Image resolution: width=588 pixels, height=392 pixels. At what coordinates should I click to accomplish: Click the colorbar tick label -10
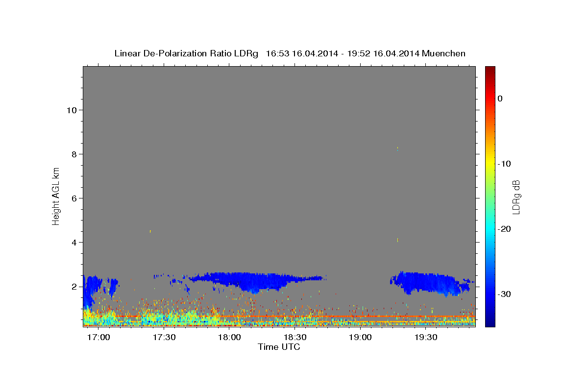tap(505, 164)
